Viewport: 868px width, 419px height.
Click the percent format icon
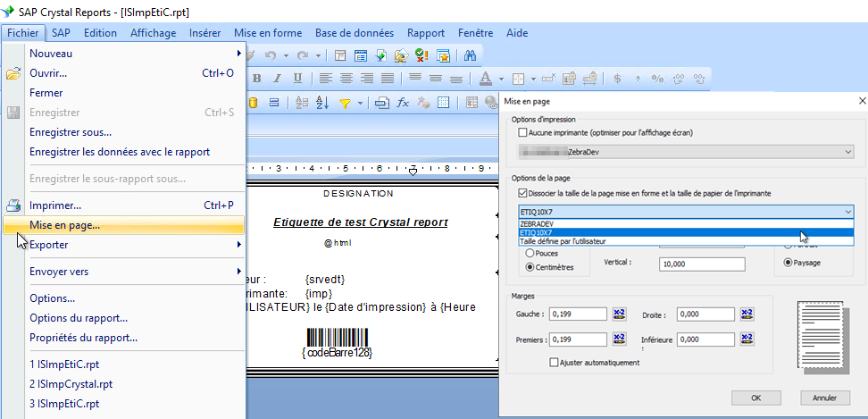click(x=658, y=78)
